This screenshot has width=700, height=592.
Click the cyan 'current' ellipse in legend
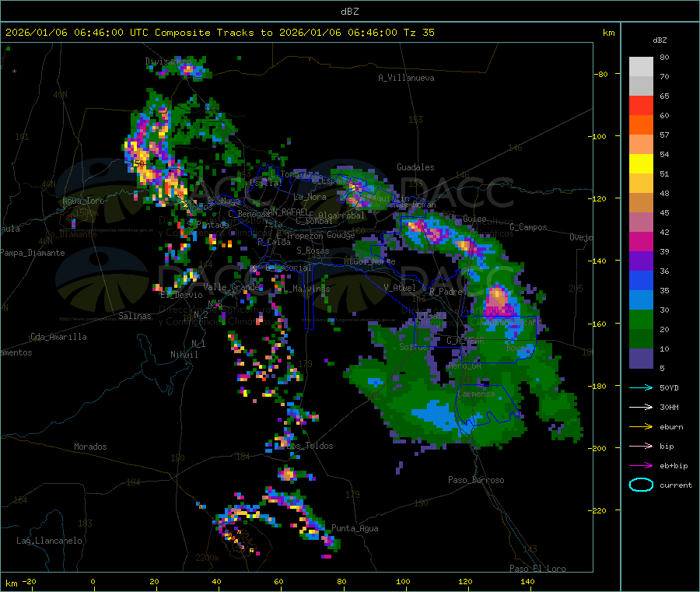click(x=641, y=485)
